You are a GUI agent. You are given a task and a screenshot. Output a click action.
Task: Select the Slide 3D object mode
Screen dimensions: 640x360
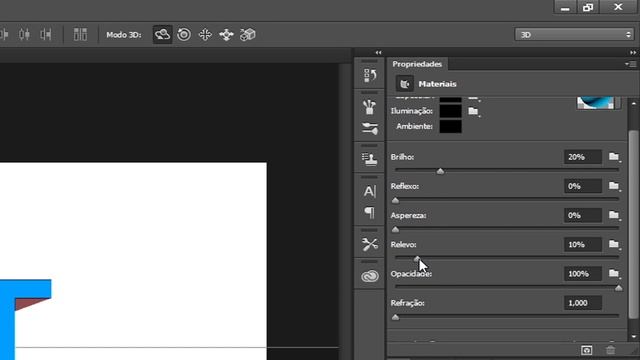click(x=226, y=35)
